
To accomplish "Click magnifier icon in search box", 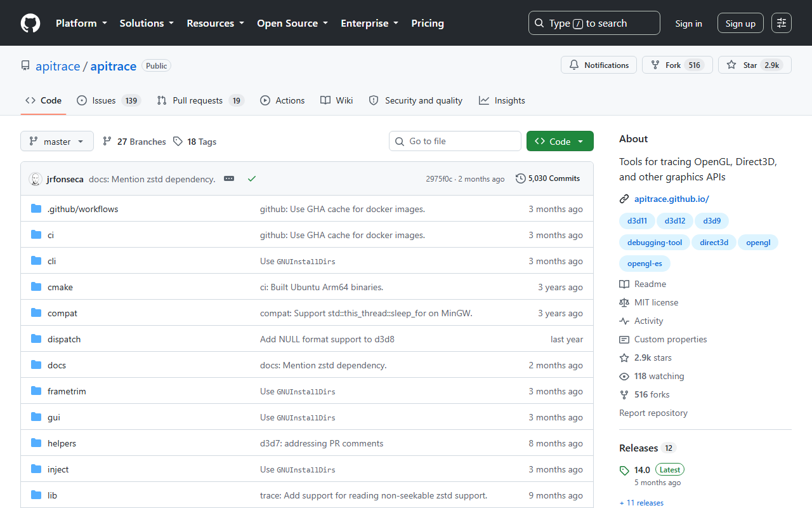I will coord(539,23).
